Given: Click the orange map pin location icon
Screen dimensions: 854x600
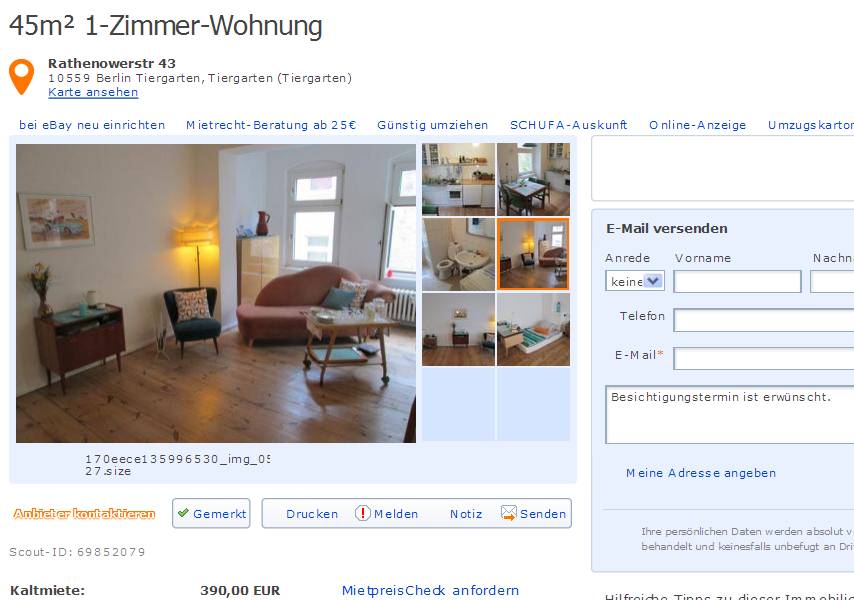Looking at the screenshot, I should coord(21,77).
